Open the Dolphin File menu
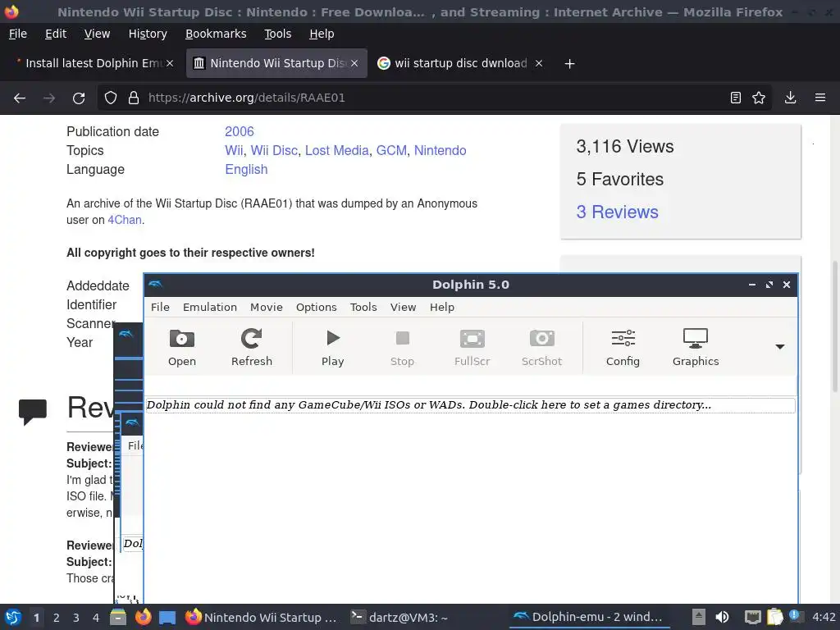Image resolution: width=840 pixels, height=630 pixels. coord(160,307)
